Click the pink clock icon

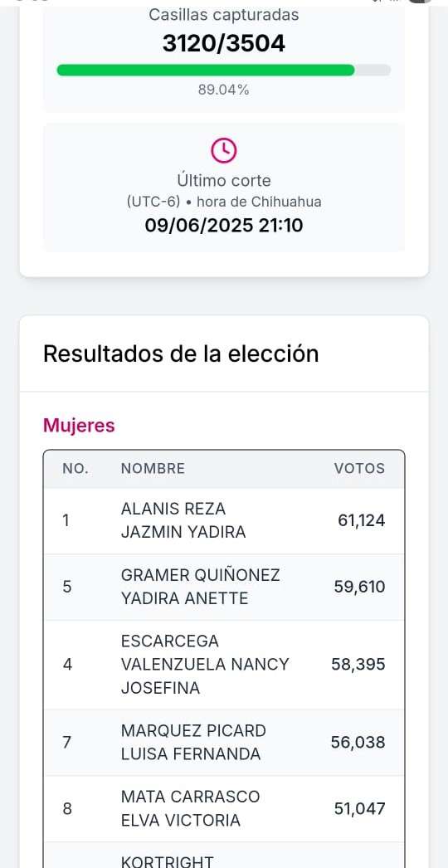click(x=224, y=150)
